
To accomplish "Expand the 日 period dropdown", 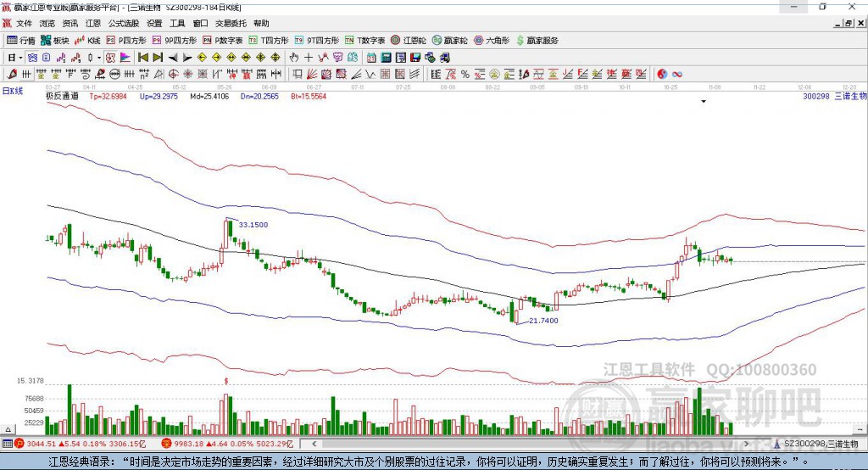I will tap(20, 58).
